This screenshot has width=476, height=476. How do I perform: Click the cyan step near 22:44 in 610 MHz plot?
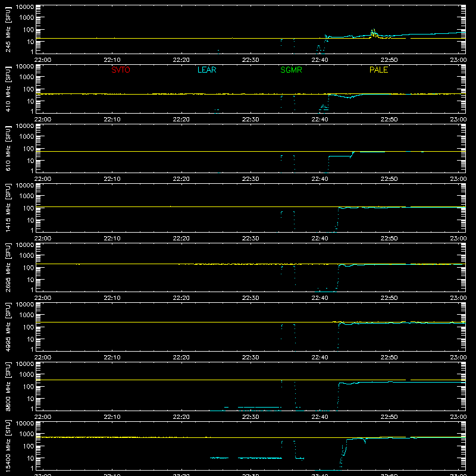tap(352, 154)
